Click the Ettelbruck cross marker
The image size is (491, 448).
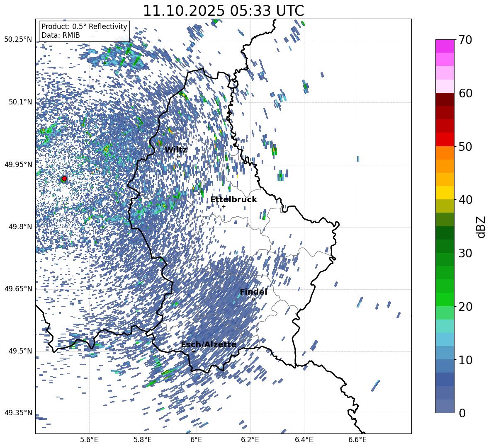[224, 206]
